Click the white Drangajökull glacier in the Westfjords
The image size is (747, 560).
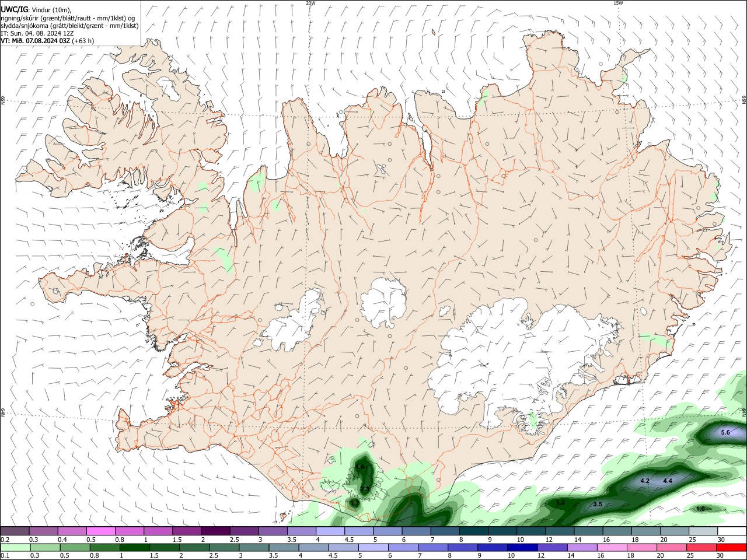[x=169, y=89]
